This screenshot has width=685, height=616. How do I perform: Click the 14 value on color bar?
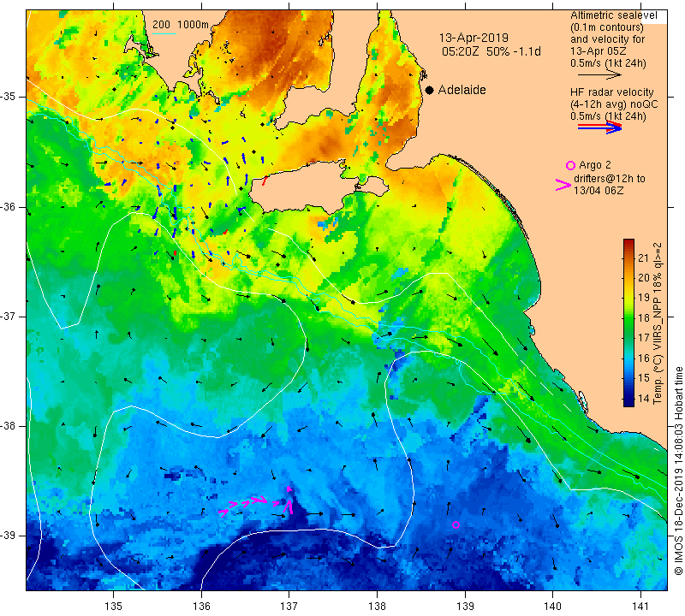click(x=644, y=398)
